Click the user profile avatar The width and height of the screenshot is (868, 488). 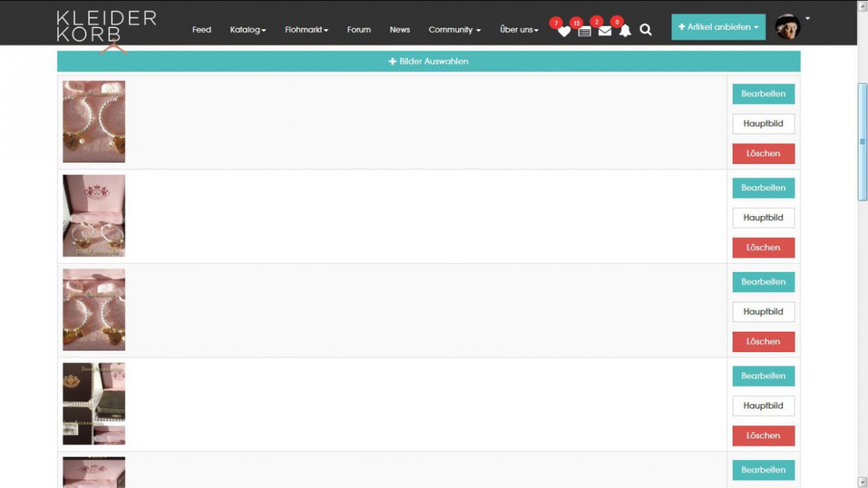tap(788, 27)
